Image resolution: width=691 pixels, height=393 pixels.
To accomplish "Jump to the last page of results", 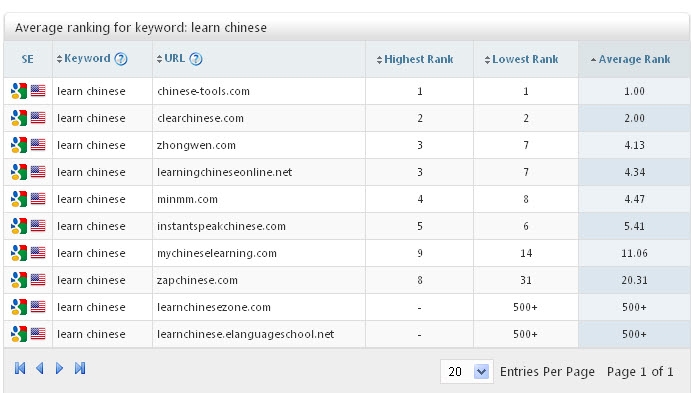I will coord(80,368).
